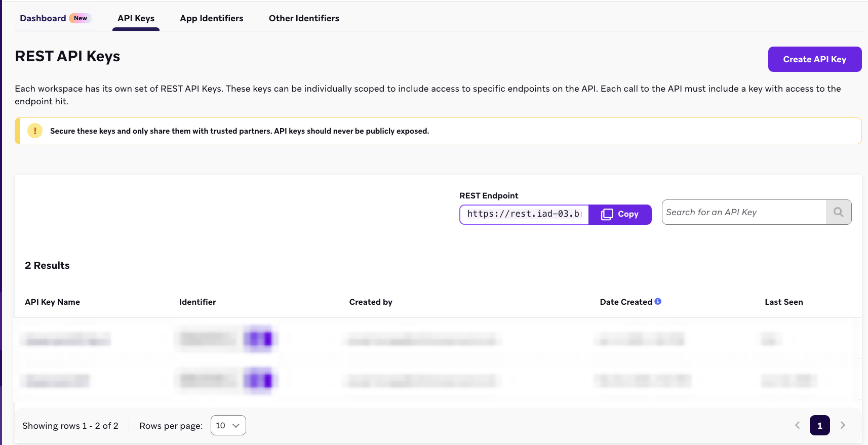Click the Search for an API Key field
This screenshot has height=445, width=868.
coord(744,212)
